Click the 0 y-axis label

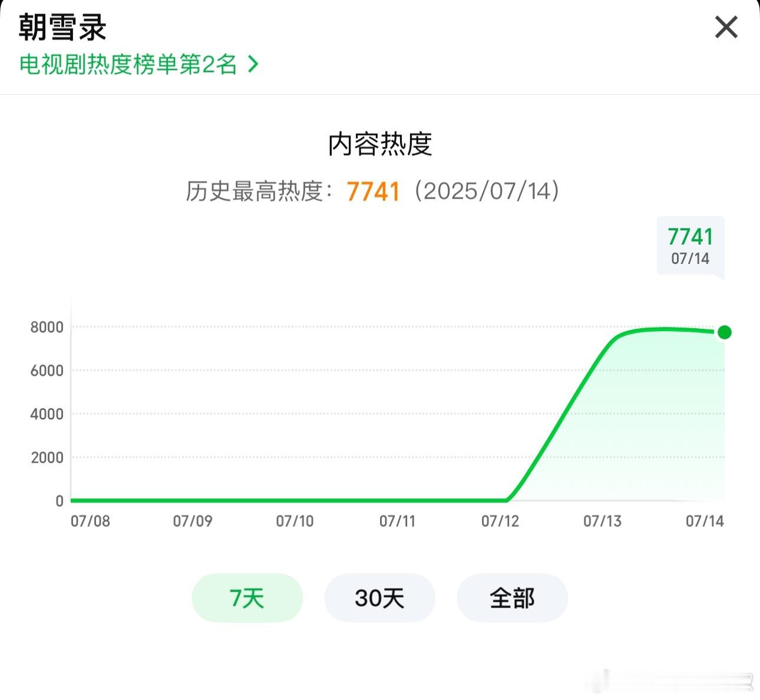pos(59,501)
